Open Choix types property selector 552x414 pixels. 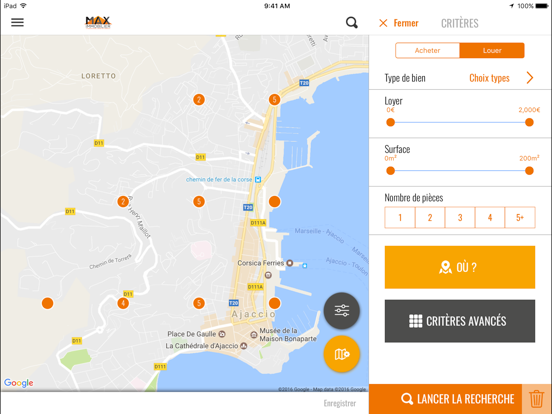pyautogui.click(x=489, y=78)
